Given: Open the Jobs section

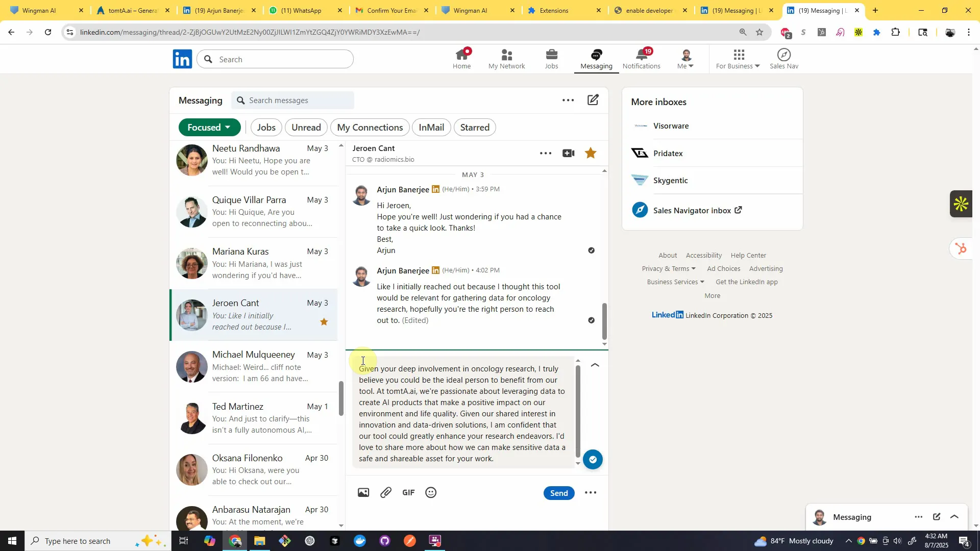Looking at the screenshot, I should pyautogui.click(x=551, y=59).
